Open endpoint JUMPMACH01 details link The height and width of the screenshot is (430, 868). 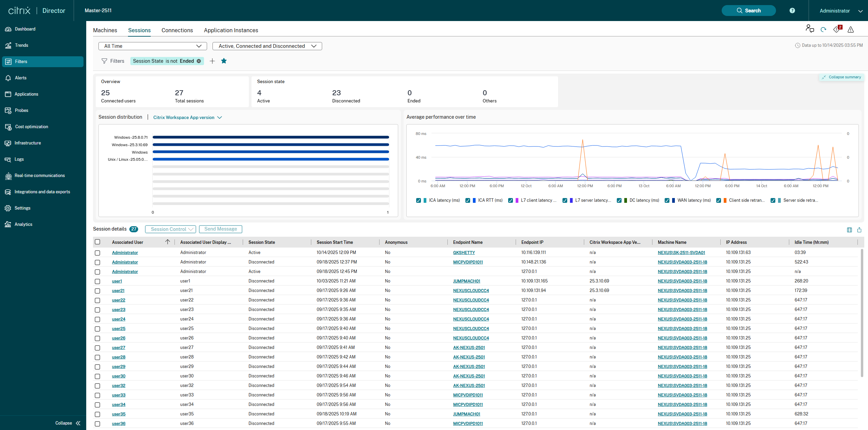coord(466,281)
